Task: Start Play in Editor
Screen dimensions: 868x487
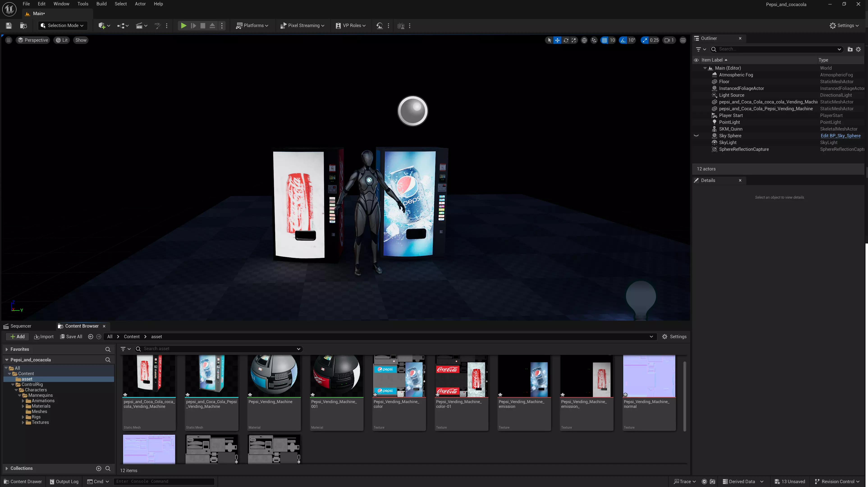Action: coord(183,26)
